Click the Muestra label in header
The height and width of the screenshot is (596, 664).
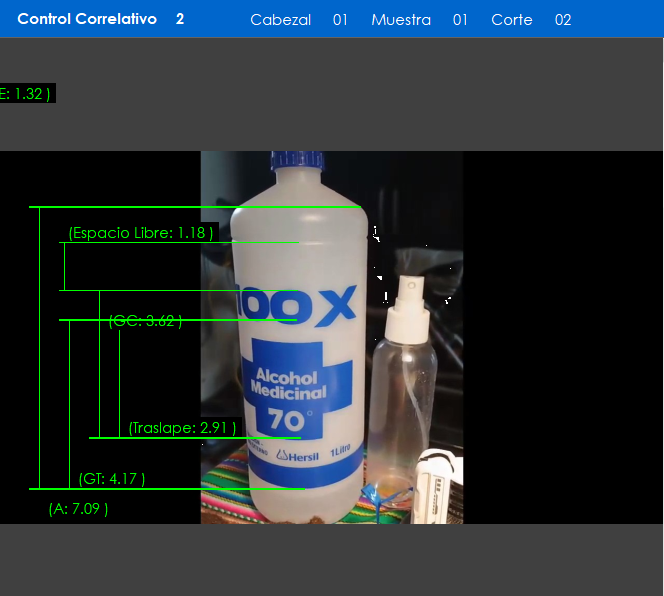401,20
